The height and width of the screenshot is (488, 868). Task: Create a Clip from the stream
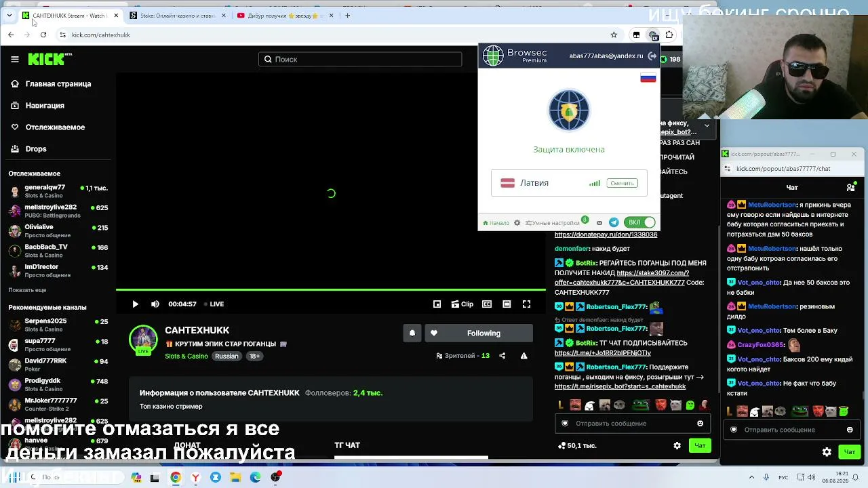coord(462,304)
